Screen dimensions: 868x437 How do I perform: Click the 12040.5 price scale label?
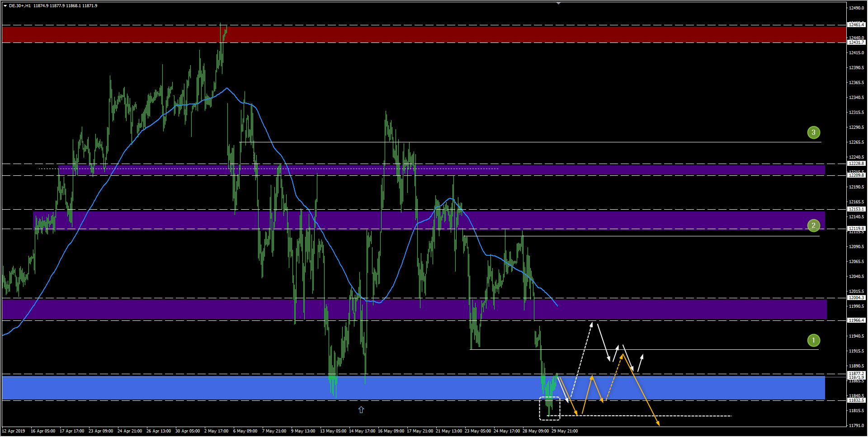(856, 277)
